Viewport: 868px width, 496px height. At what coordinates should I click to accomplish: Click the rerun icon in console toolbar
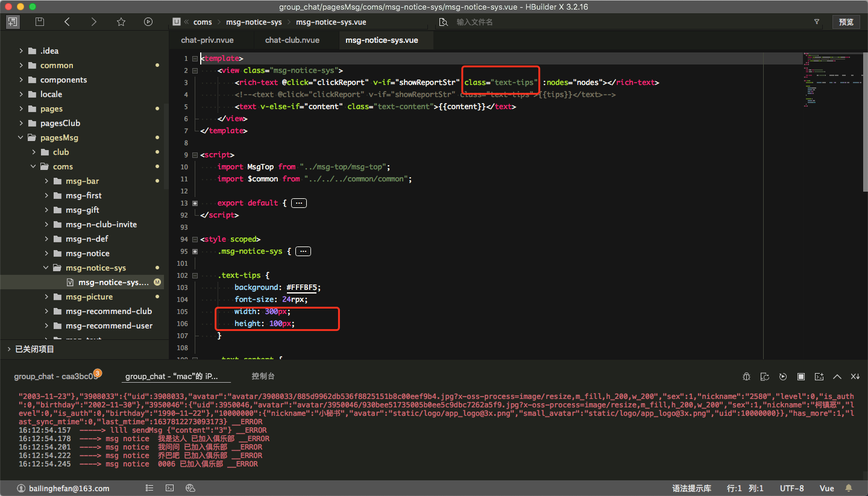click(783, 377)
